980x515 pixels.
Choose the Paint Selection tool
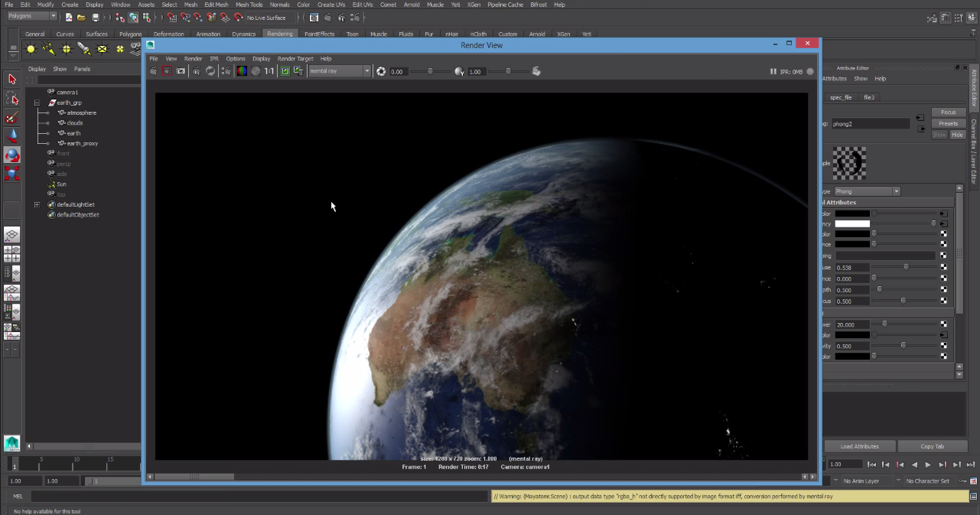[x=11, y=117]
